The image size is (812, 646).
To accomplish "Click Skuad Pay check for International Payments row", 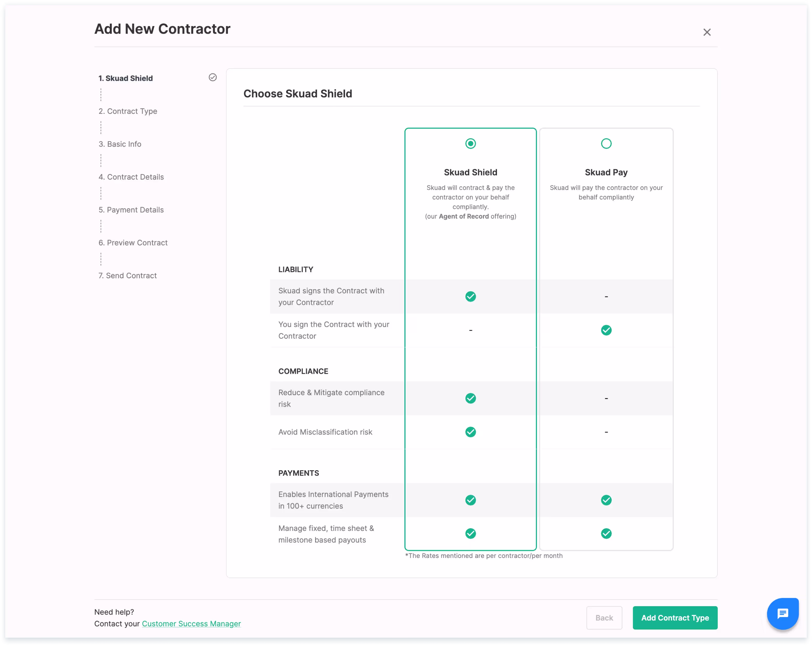I will [x=606, y=500].
